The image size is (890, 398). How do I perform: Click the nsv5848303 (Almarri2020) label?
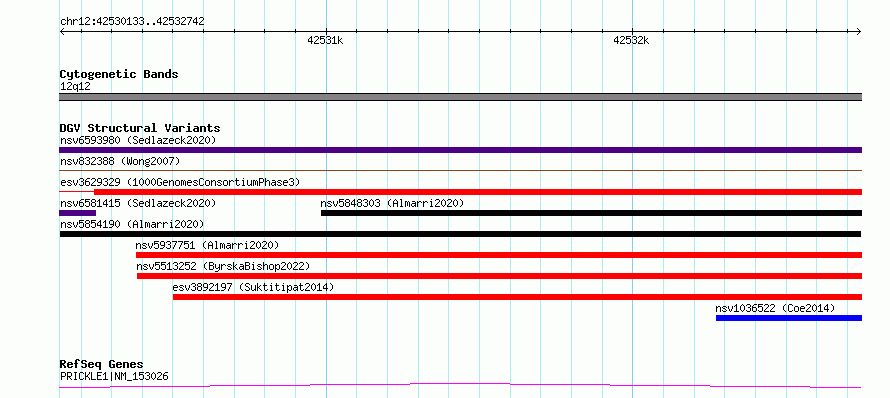click(392, 203)
